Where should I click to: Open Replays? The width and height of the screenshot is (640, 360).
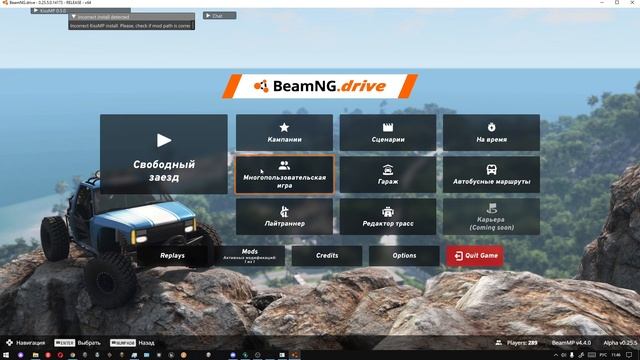[x=172, y=256]
